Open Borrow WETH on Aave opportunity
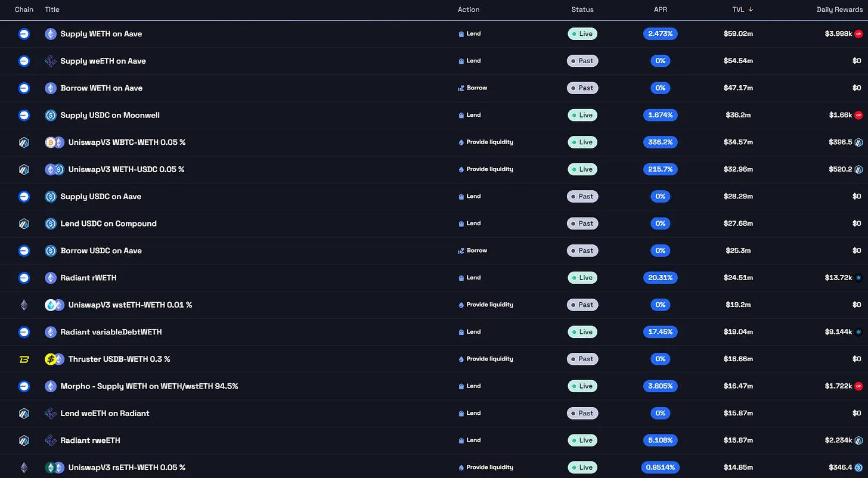The image size is (868, 478). (101, 88)
